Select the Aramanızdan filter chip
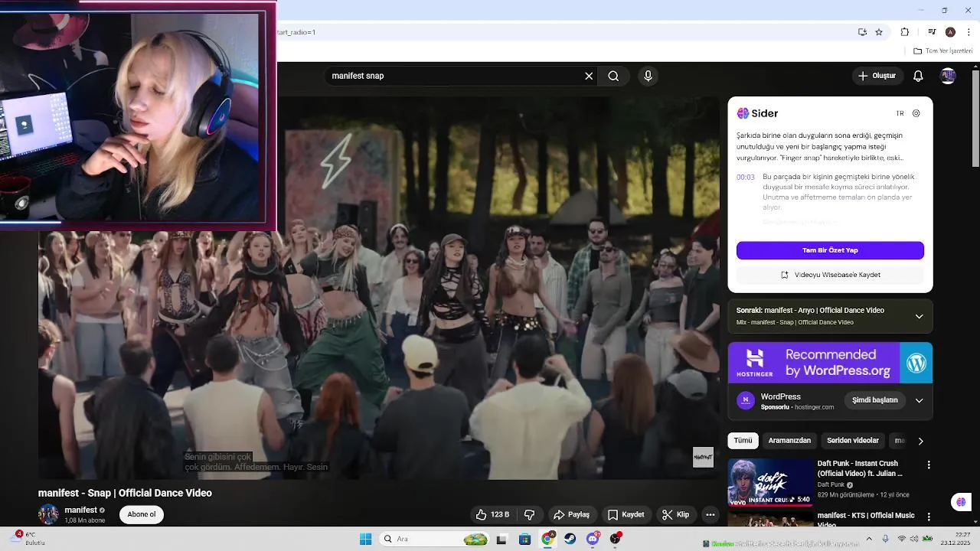Image resolution: width=980 pixels, height=551 pixels. pyautogui.click(x=789, y=441)
